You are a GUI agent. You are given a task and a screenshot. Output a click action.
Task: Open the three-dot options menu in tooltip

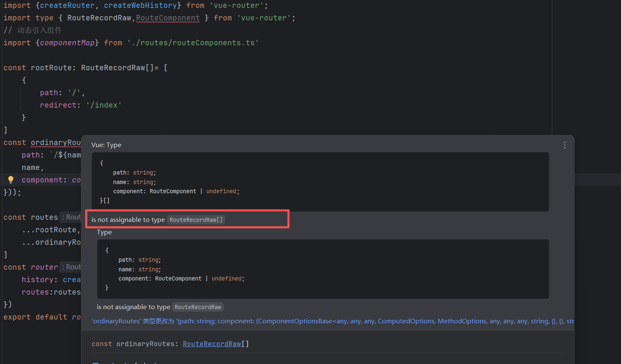[x=564, y=145]
